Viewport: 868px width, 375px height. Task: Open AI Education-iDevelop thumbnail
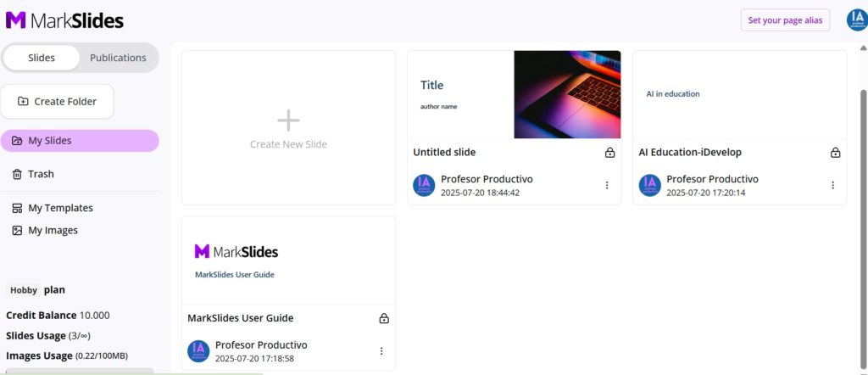(x=739, y=95)
